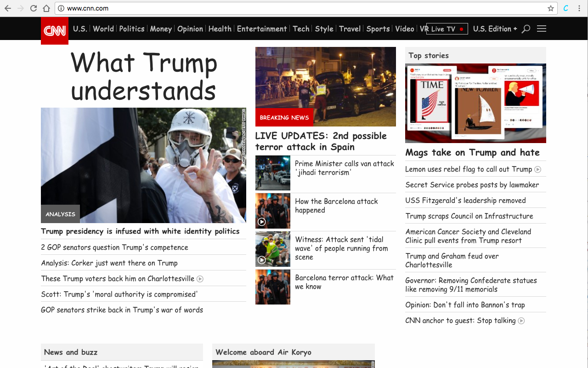This screenshot has width=588, height=368.
Task: Open the CNN hamburger menu
Action: coord(542,29)
